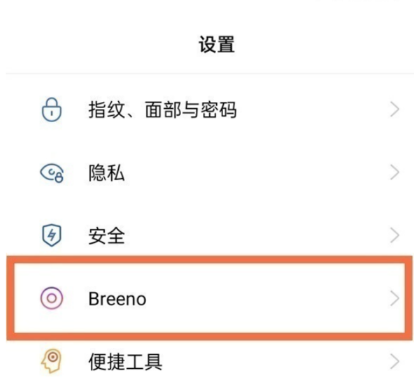The height and width of the screenshot is (391, 414).
Task: Tap the shield lightning security icon
Action: pyautogui.click(x=51, y=235)
